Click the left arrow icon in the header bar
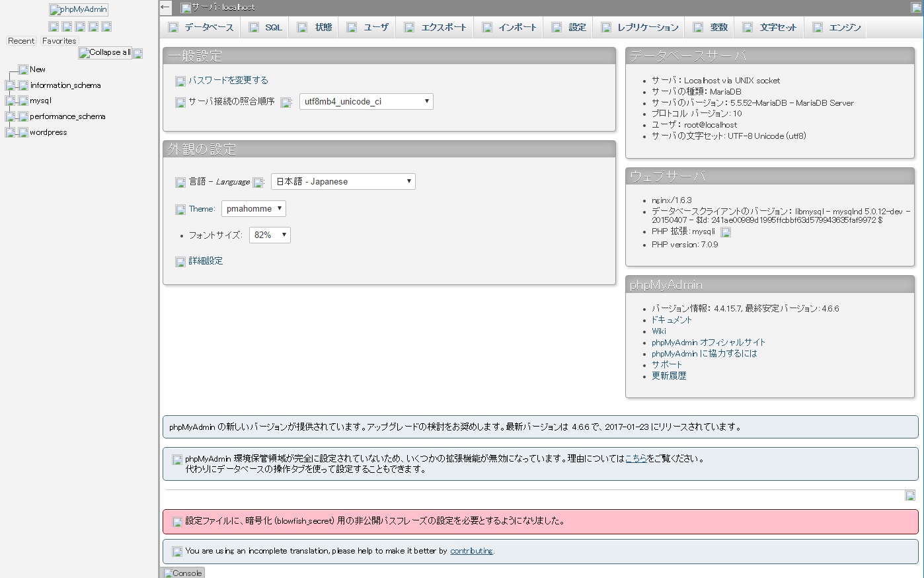The height and width of the screenshot is (578, 924). 165,7
